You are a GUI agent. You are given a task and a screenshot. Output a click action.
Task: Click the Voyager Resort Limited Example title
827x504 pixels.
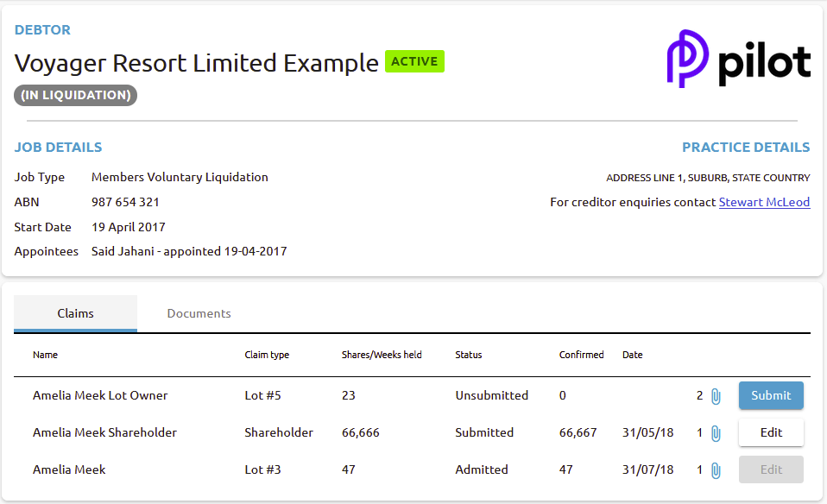196,63
